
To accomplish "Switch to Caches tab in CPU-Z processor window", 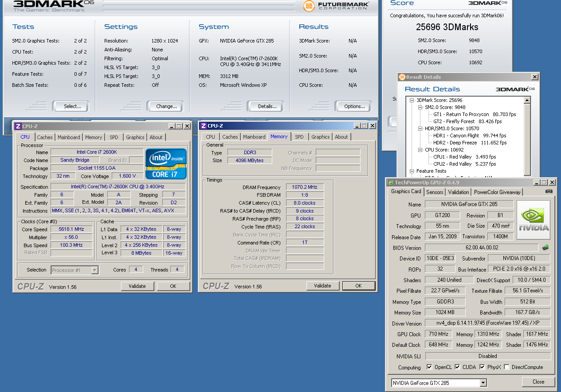I will tap(45, 137).
